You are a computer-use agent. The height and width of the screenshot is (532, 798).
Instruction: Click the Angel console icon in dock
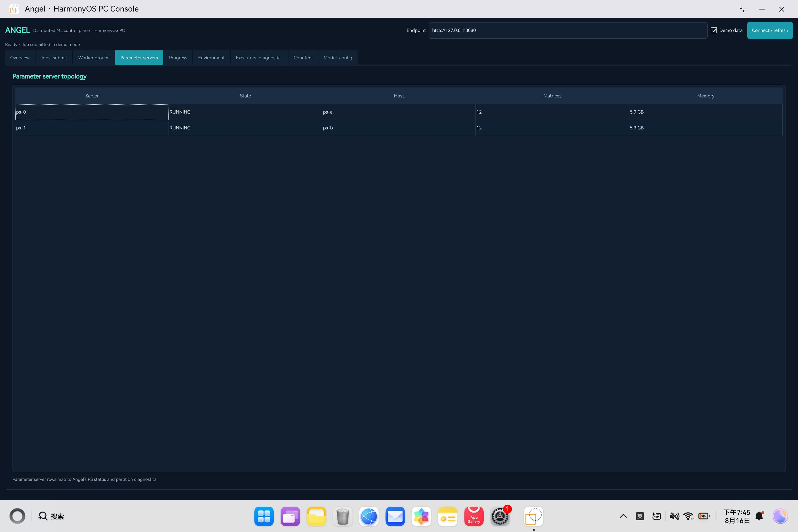(x=534, y=516)
